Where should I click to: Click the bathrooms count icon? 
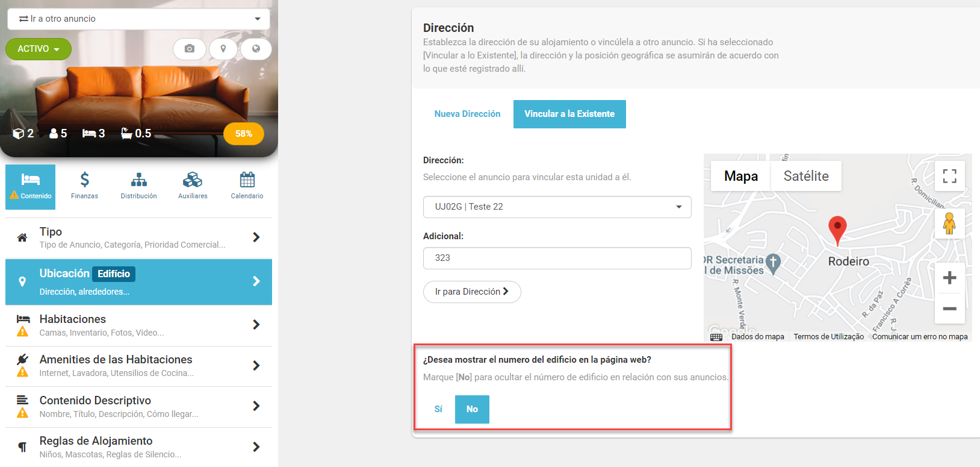pos(126,133)
